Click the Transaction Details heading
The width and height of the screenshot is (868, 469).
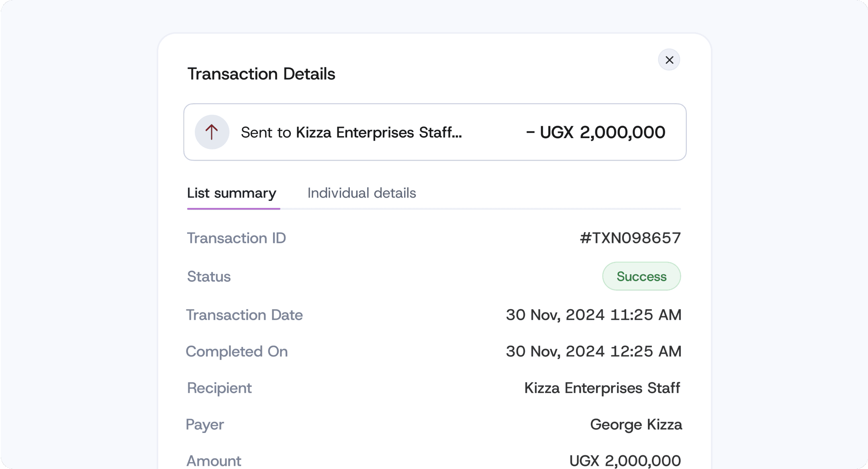coord(261,73)
